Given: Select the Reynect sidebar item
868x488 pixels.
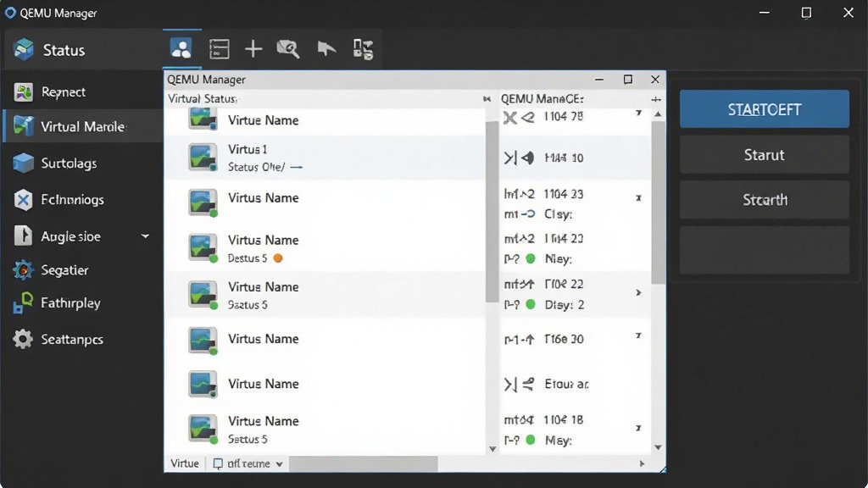Looking at the screenshot, I should point(63,91).
